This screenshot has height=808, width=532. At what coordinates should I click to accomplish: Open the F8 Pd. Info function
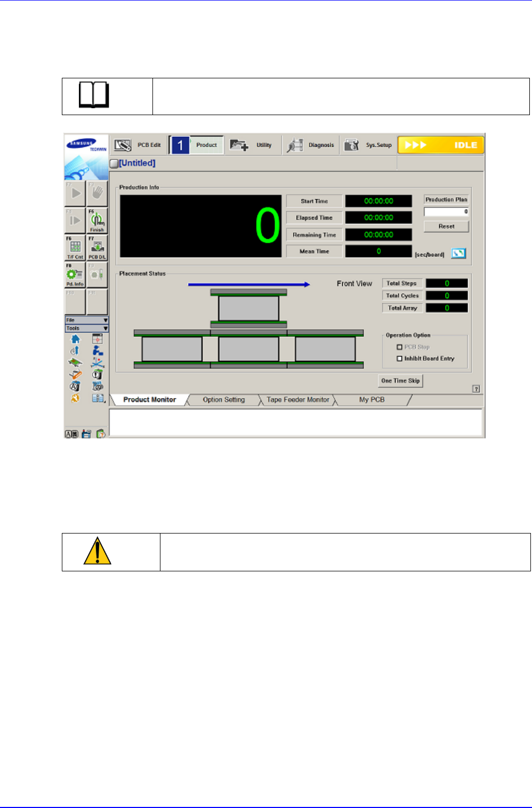[75, 275]
